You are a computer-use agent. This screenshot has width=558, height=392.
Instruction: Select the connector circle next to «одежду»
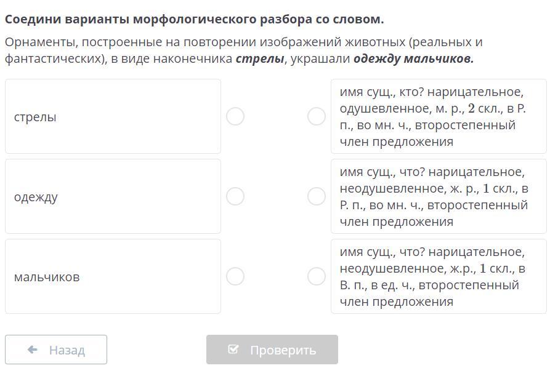pos(235,196)
